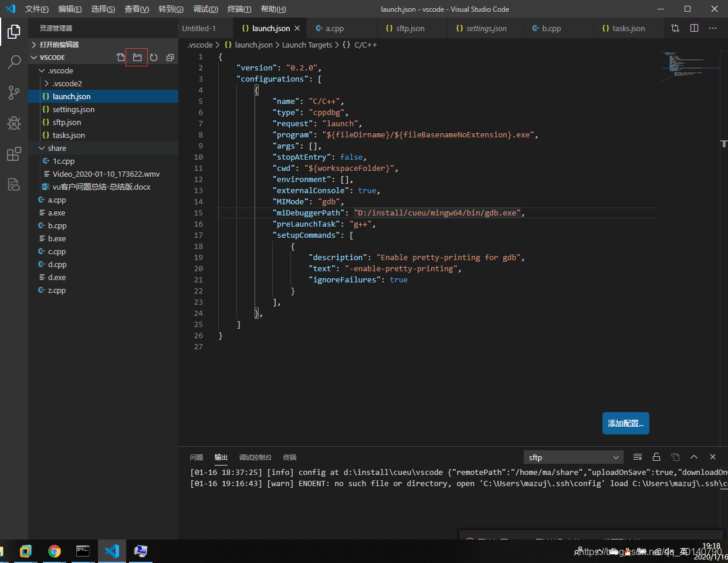Image resolution: width=728 pixels, height=563 pixels.
Task: Open the View menu
Action: [137, 9]
